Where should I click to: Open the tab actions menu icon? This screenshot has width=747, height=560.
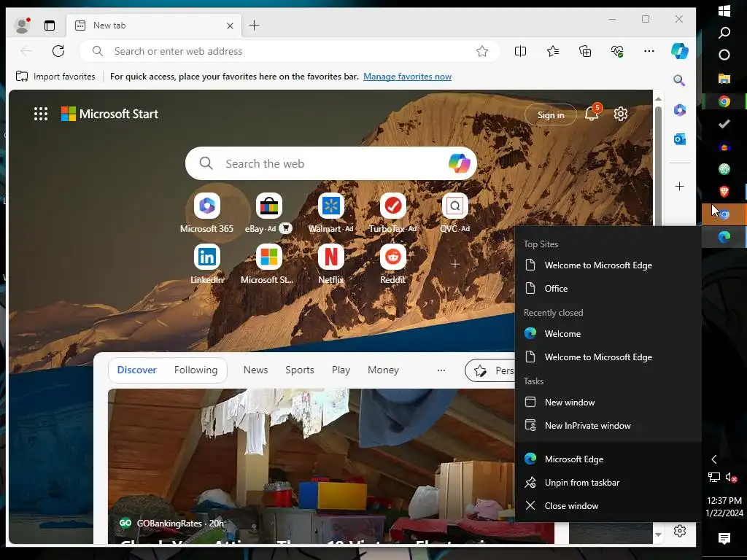pos(50,26)
